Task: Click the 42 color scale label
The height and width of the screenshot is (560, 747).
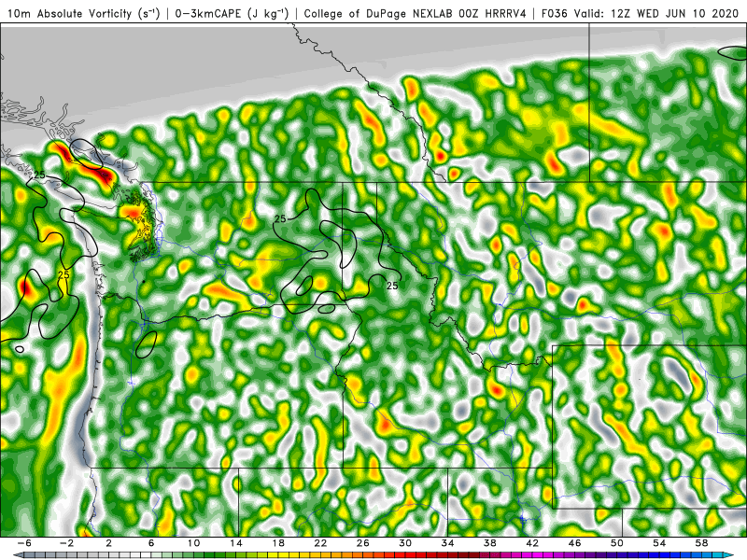Action: click(x=532, y=543)
